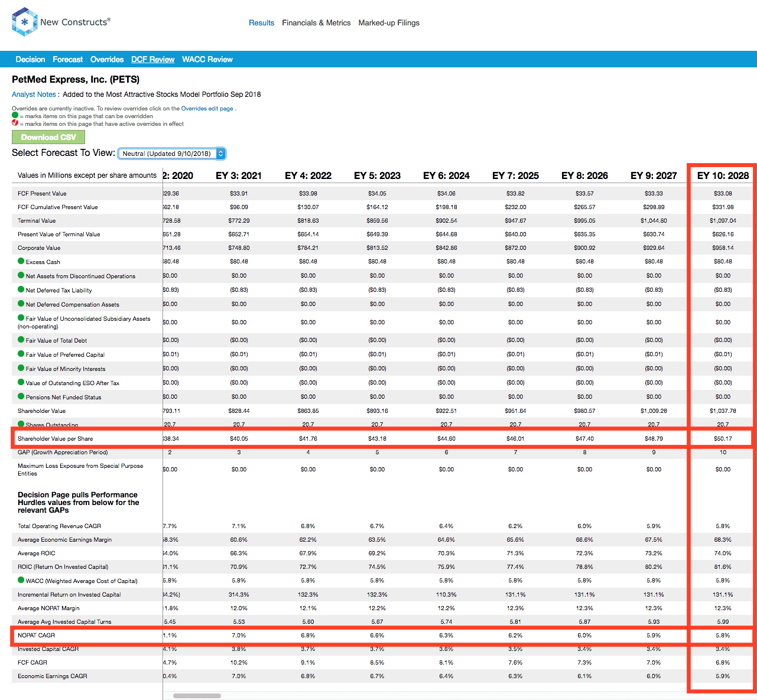Viewport: 757px width, 700px height.
Task: Click the horizontal table scrollbar thumb
Action: tap(197, 696)
